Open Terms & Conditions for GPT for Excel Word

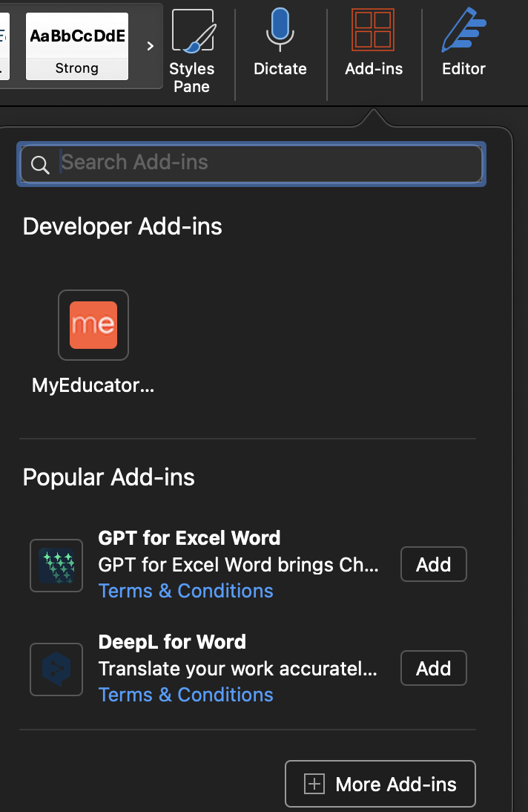pyautogui.click(x=186, y=591)
